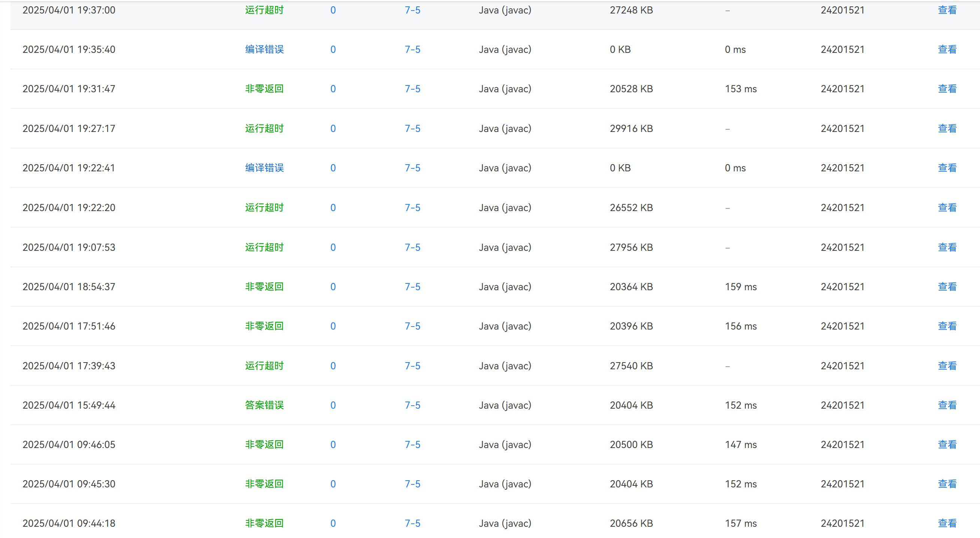This screenshot has width=980, height=538.
Task: Click 非零返回 status for 19:31:47 submission
Action: pos(264,89)
